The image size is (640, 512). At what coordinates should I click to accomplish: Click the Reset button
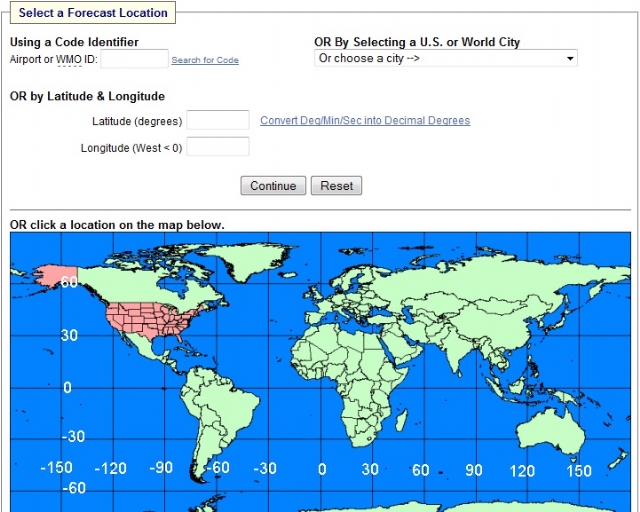pyautogui.click(x=336, y=186)
